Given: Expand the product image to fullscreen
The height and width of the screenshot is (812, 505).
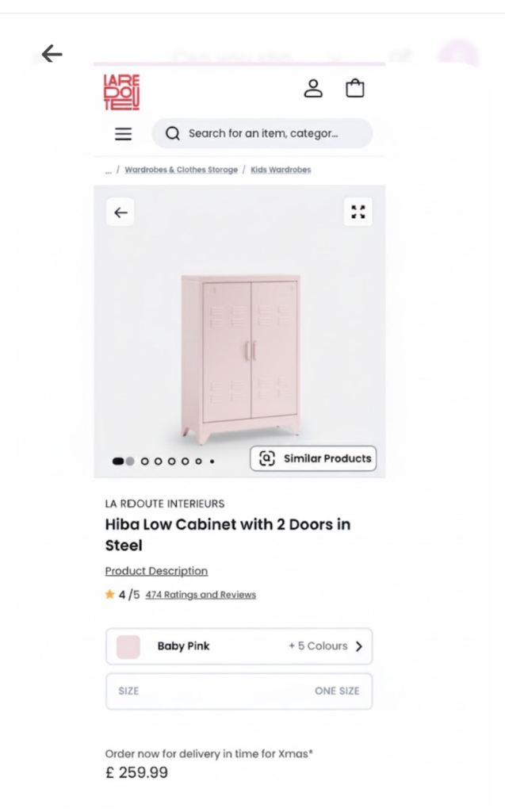Looking at the screenshot, I should (x=357, y=211).
